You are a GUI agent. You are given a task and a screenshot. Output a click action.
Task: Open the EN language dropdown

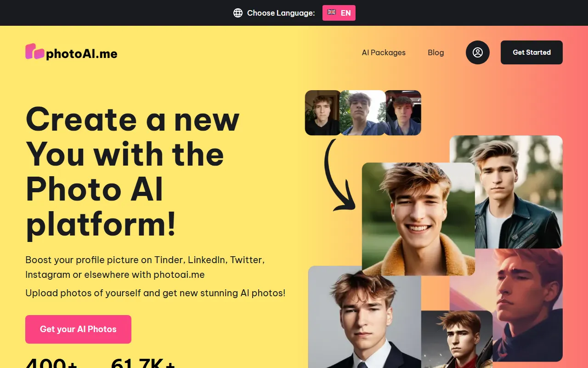click(339, 13)
